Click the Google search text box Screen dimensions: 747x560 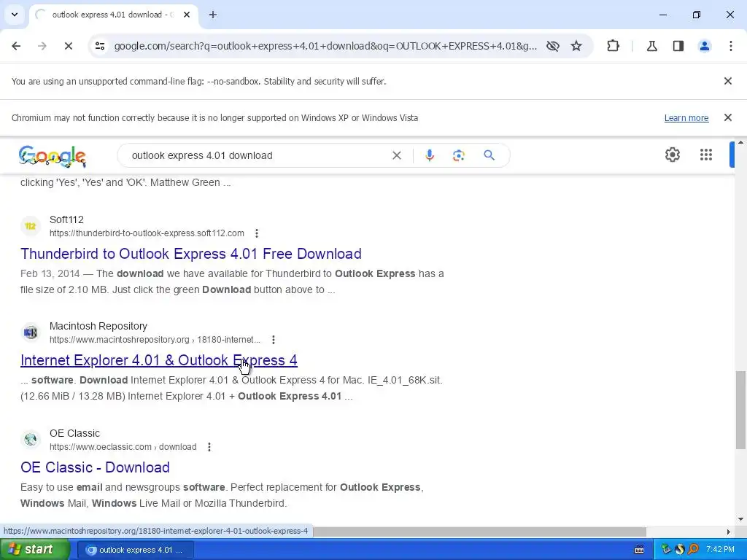[x=258, y=155]
